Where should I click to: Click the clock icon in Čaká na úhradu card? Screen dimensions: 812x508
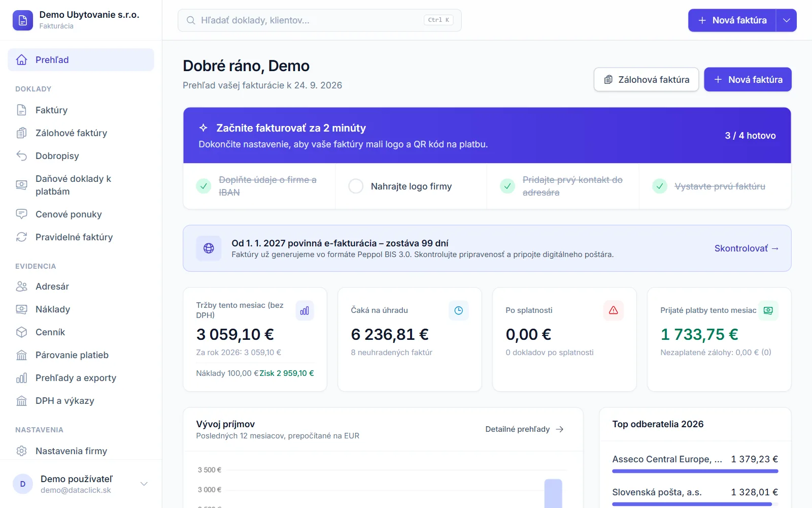pyautogui.click(x=459, y=310)
